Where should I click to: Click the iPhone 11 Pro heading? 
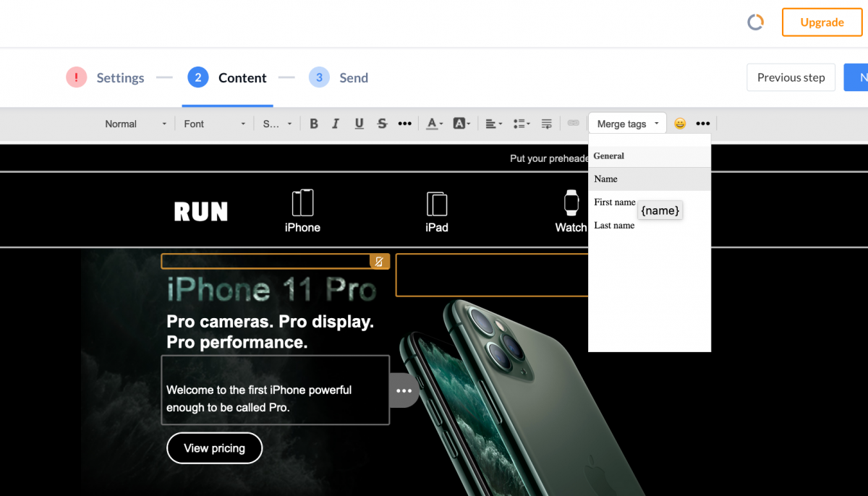(272, 290)
